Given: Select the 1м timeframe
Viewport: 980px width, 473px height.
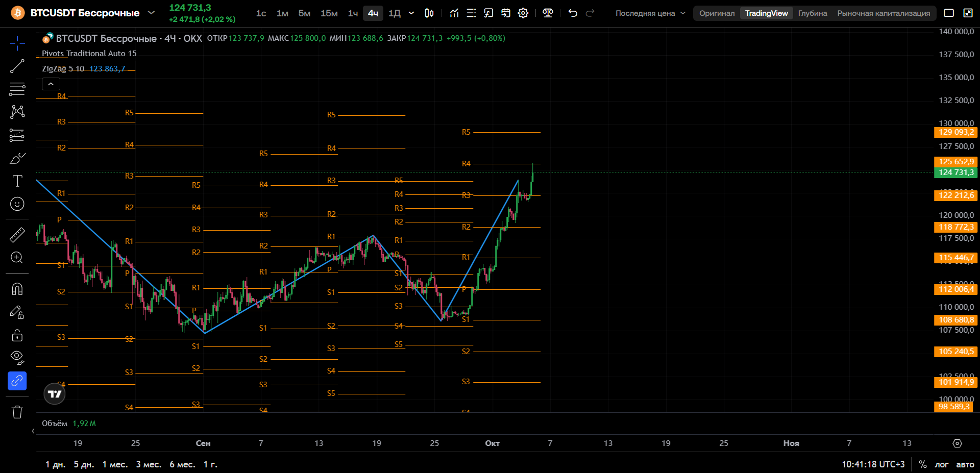Looking at the screenshot, I should (x=282, y=13).
